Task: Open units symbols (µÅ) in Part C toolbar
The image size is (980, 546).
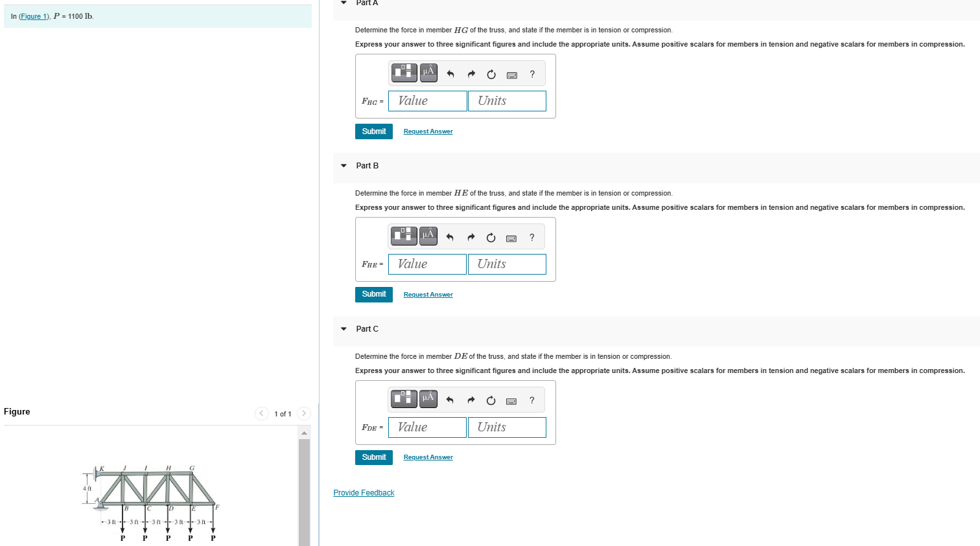Action: 428,399
